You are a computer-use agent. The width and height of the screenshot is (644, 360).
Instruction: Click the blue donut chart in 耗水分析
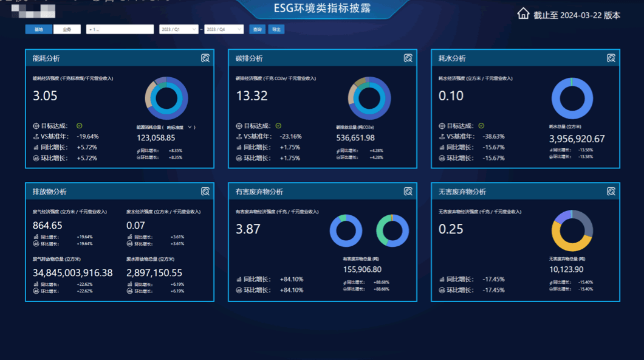point(572,99)
